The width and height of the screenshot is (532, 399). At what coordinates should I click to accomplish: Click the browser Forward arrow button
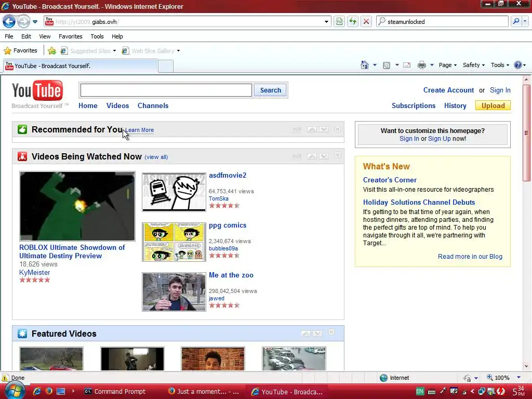[x=23, y=22]
